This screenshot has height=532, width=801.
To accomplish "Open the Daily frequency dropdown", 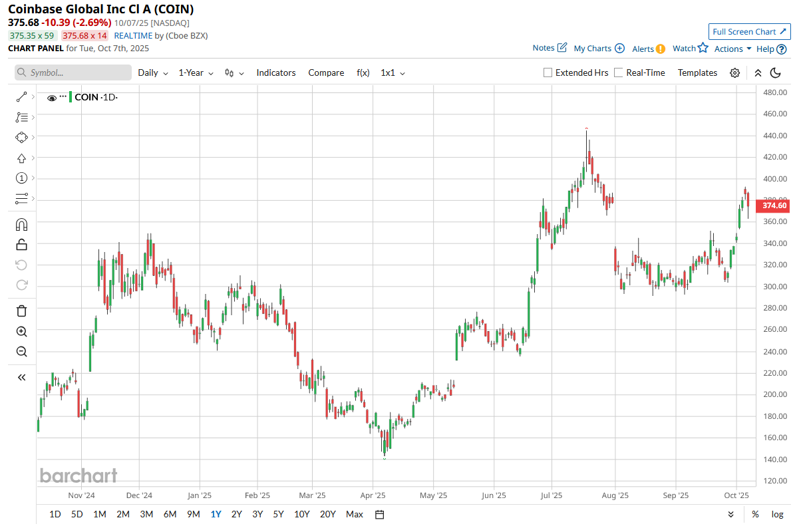I will point(153,73).
